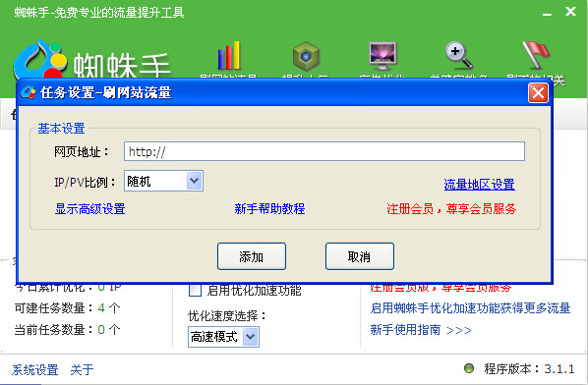Open 系统设置 at bottom left
This screenshot has height=385, width=588.
(x=34, y=370)
